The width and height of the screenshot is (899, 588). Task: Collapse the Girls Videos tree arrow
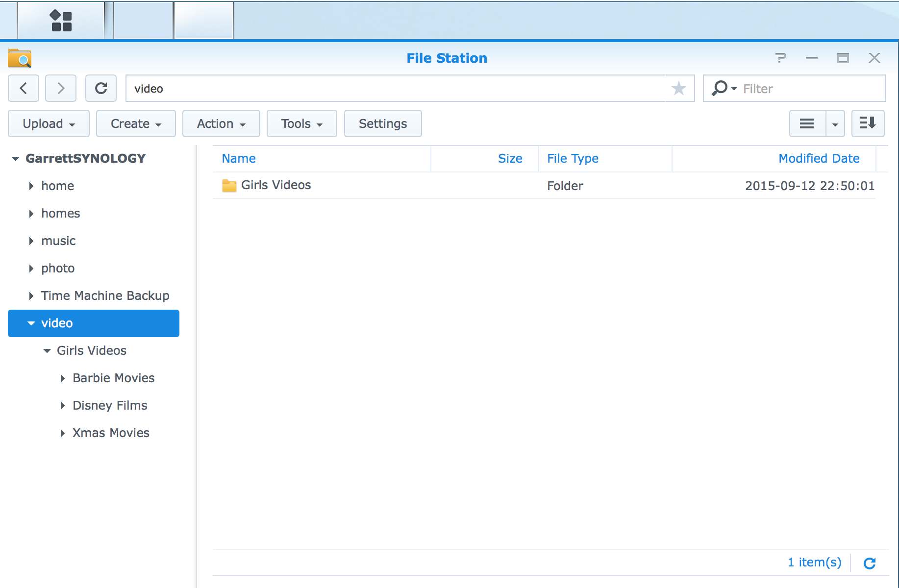click(x=47, y=351)
